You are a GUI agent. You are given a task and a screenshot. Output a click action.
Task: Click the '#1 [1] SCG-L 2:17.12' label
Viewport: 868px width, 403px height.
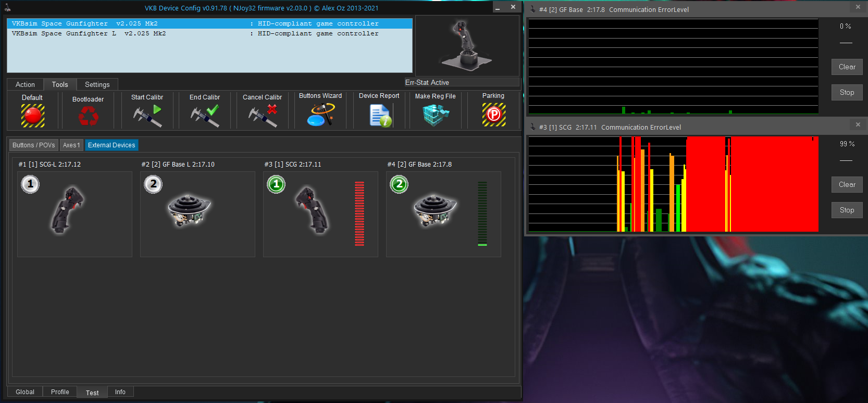(x=49, y=164)
